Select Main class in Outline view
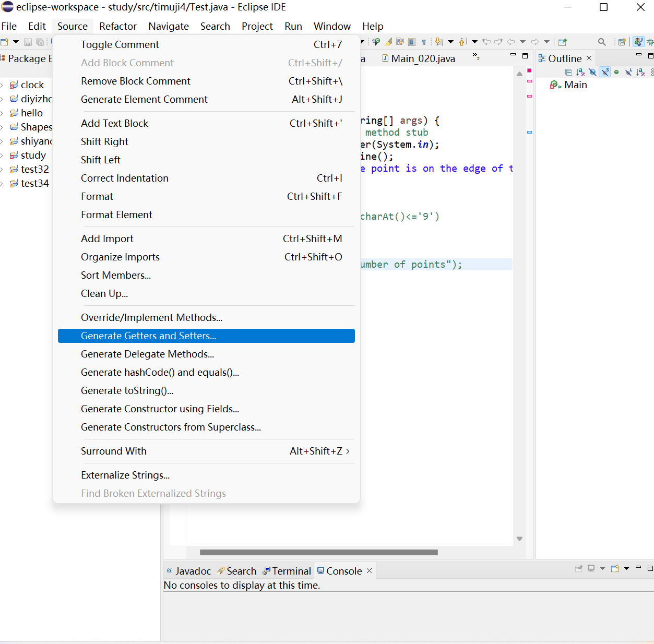This screenshot has width=654, height=644. click(576, 85)
